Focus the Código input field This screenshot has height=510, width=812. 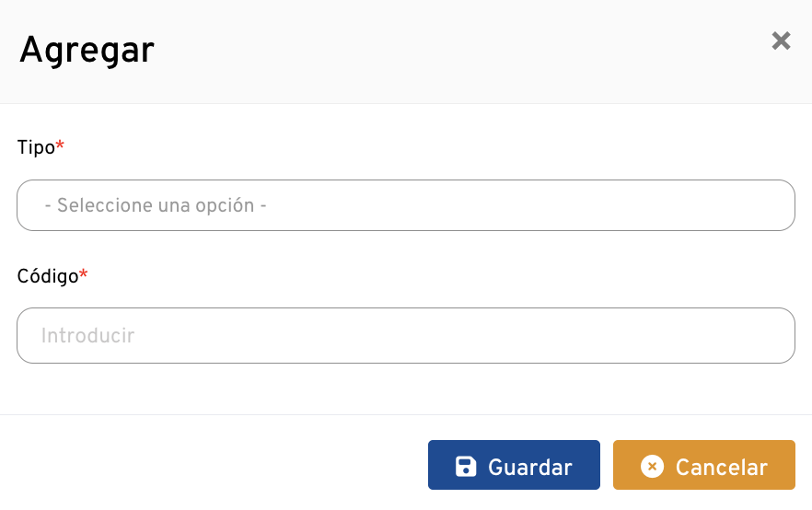point(405,335)
